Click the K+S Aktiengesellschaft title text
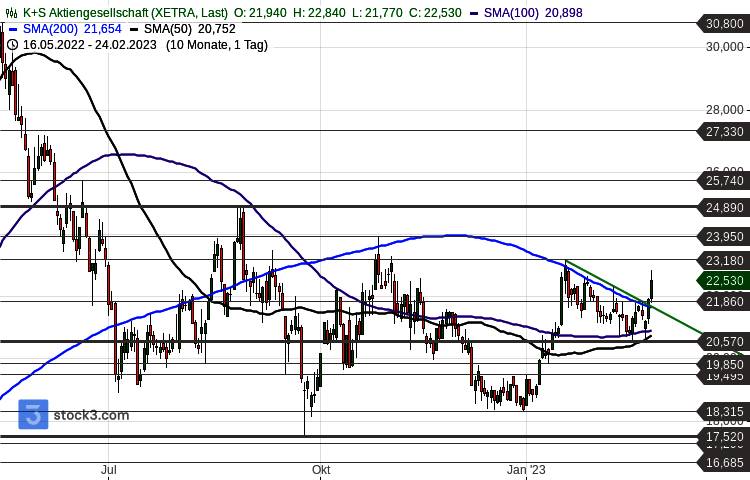This screenshot has height=480, width=750. point(125,13)
